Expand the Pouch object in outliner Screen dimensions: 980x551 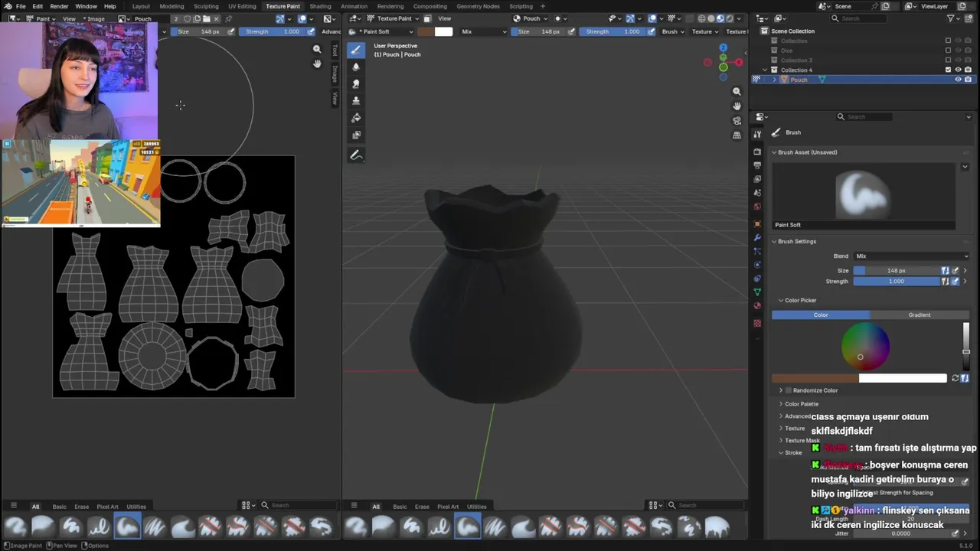tap(774, 80)
